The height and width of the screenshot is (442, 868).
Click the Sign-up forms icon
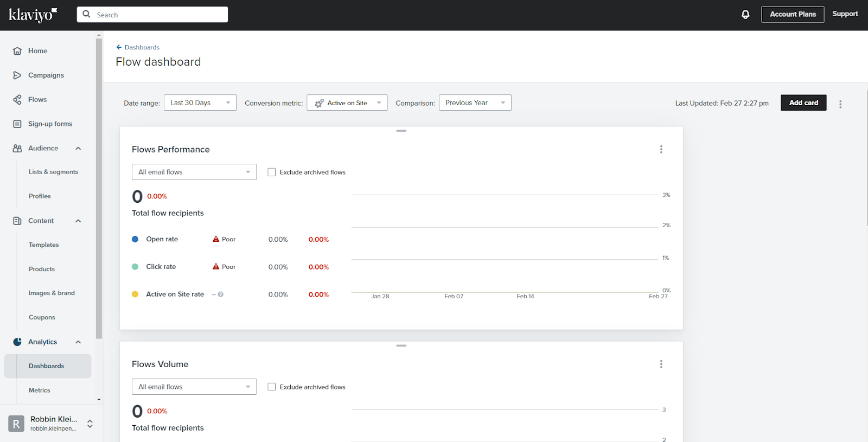17,124
